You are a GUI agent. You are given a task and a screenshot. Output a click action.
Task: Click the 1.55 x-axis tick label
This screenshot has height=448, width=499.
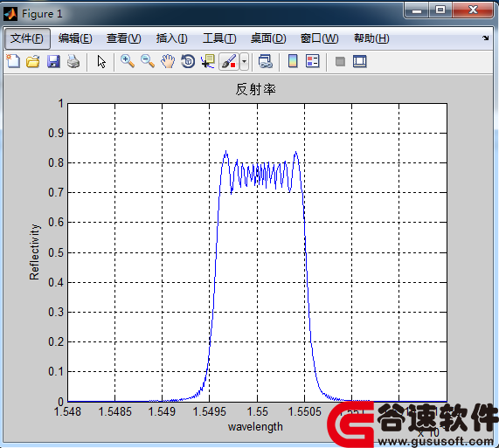coord(257,411)
